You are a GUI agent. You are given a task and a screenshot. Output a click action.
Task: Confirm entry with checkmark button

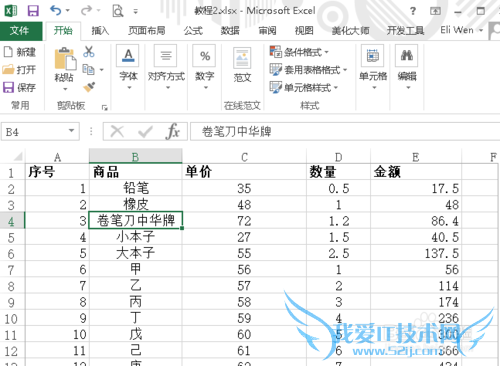pyautogui.click(x=145, y=131)
